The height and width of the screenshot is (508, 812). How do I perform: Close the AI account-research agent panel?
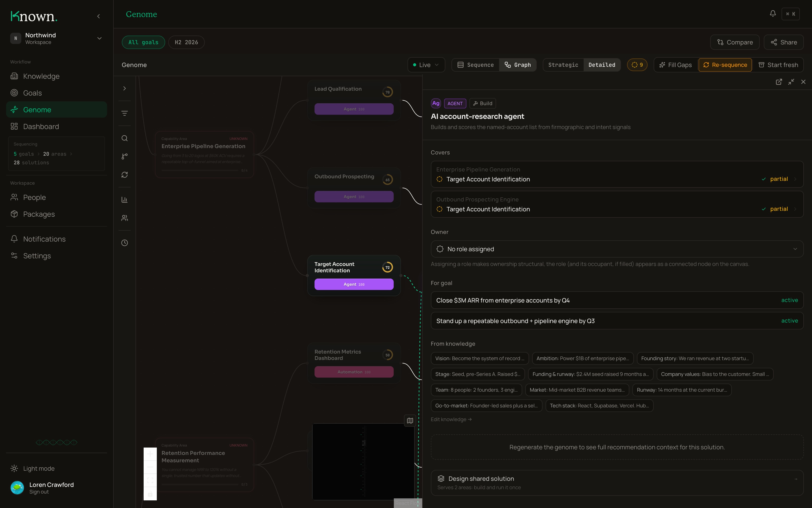click(803, 82)
